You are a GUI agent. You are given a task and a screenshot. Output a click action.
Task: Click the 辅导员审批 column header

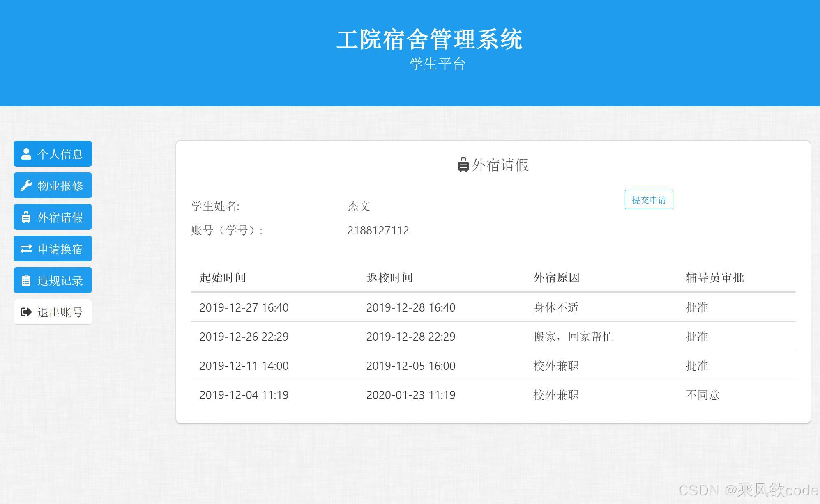(714, 277)
